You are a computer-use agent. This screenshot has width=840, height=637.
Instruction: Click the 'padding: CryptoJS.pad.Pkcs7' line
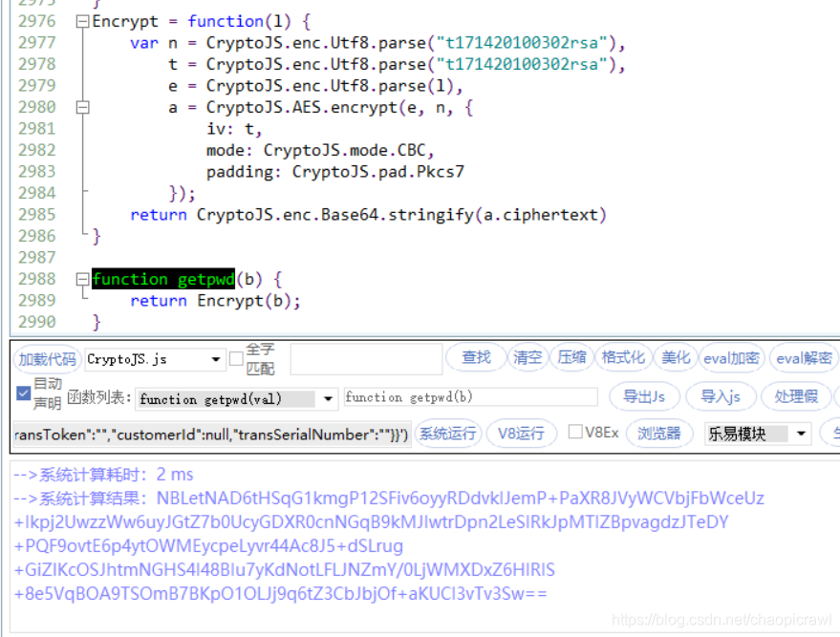point(335,172)
